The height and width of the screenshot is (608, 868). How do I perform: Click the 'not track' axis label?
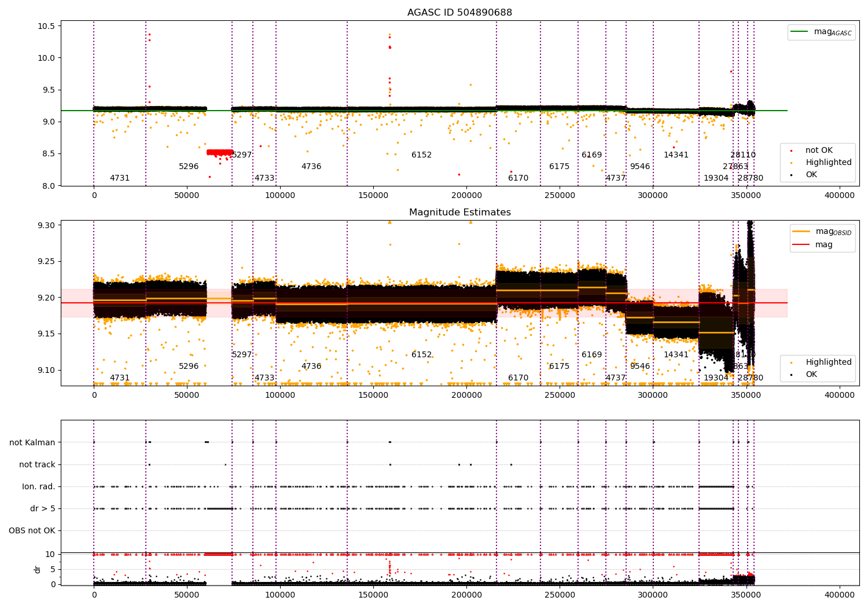coord(37,464)
